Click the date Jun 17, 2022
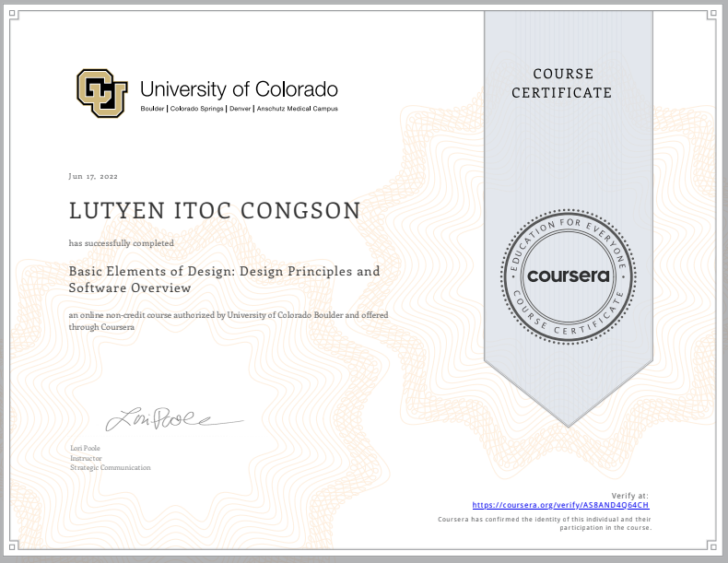728x563 pixels. [93, 176]
